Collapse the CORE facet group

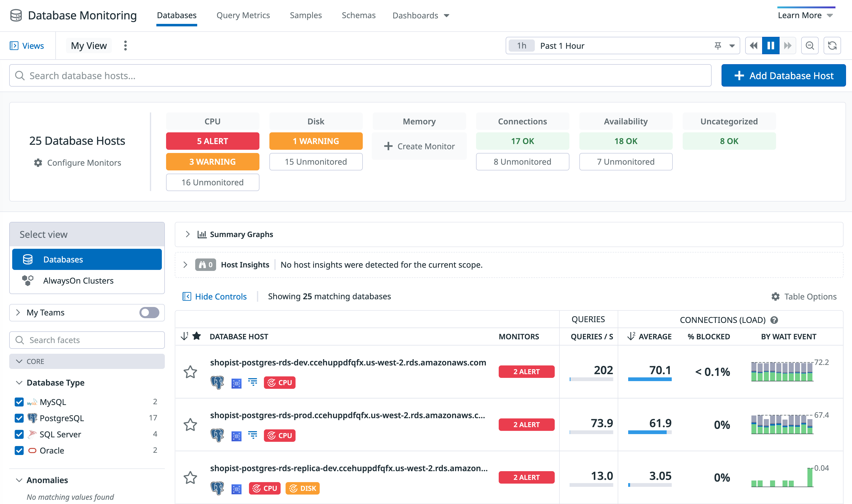[x=19, y=361]
